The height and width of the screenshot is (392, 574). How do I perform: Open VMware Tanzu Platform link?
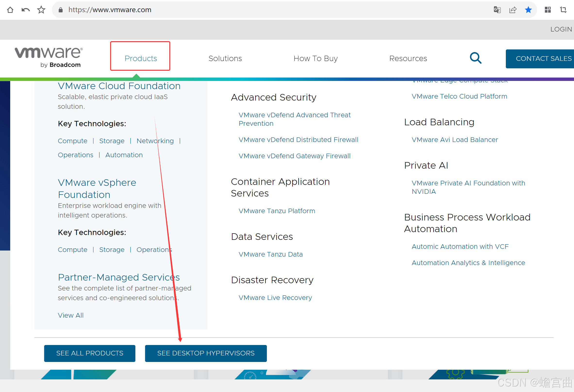tap(277, 211)
